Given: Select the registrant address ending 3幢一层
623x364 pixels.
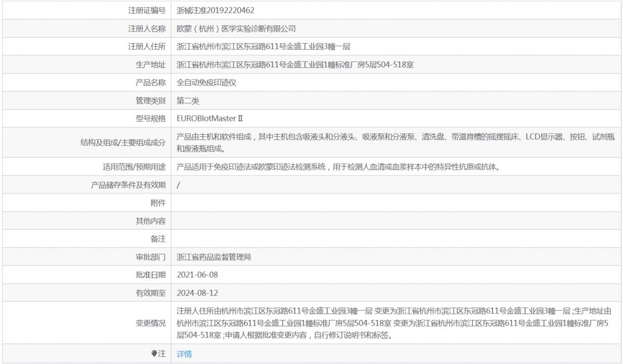Looking at the screenshot, I should (x=264, y=47).
